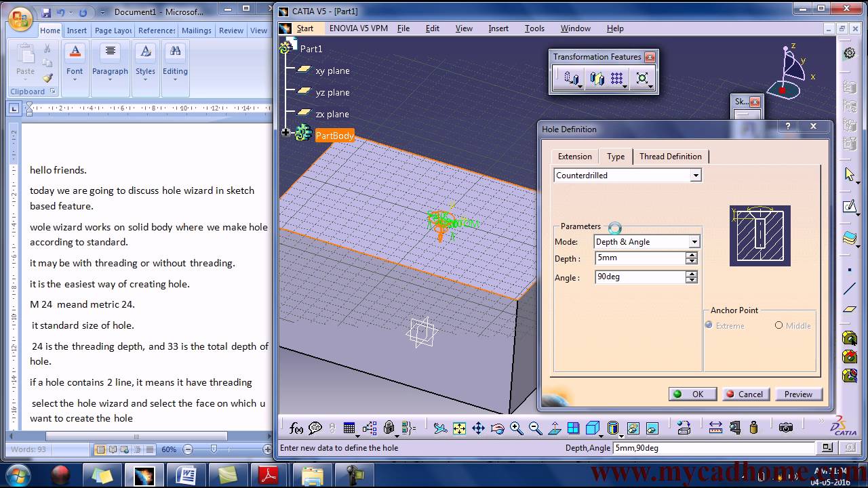Open the Customize Quick Access Toolbar dropdown

tap(102, 13)
